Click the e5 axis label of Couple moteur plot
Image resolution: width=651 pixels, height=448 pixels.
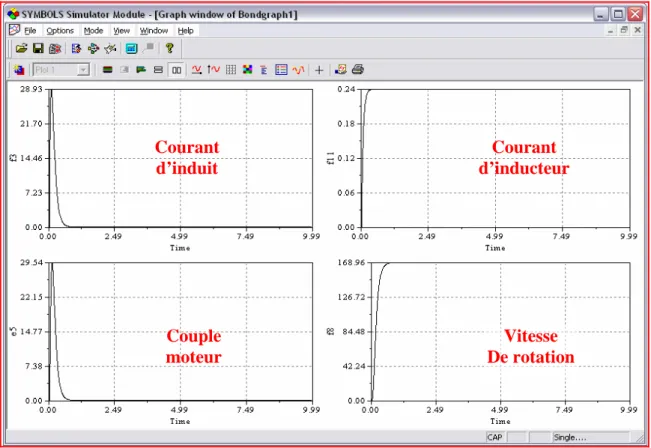[14, 331]
